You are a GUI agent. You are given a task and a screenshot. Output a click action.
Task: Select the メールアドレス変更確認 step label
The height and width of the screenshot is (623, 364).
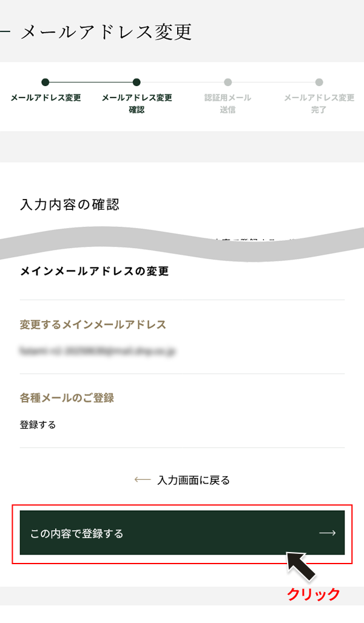point(136,104)
